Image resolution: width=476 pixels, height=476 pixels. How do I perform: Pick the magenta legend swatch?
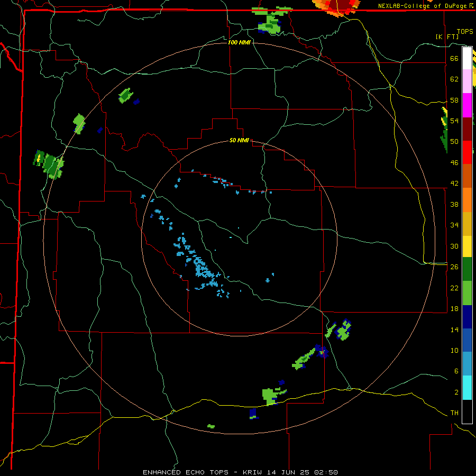click(x=467, y=105)
